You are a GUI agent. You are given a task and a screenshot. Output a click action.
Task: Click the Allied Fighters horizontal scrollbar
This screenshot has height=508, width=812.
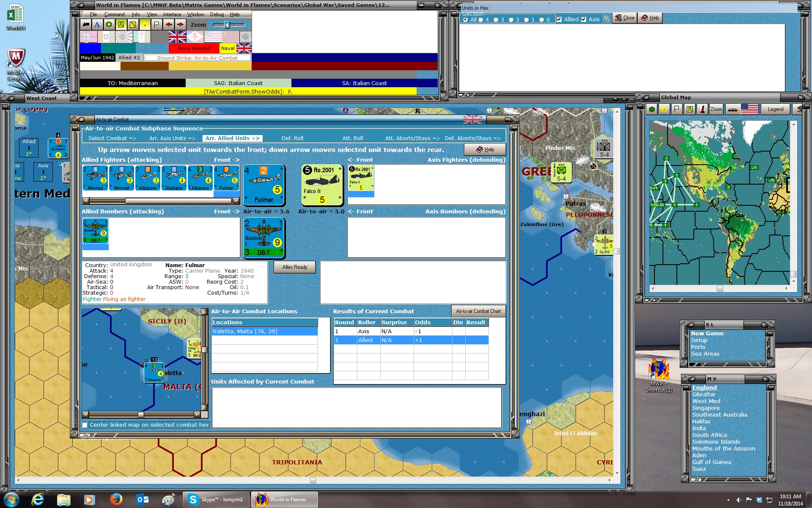161,201
